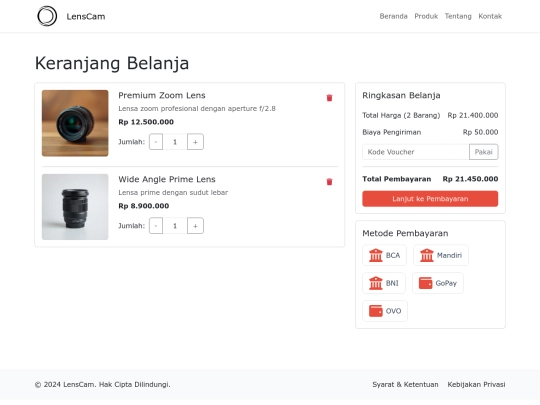The height and width of the screenshot is (405, 540).
Task: Click the Wide Angle Prime Lens quantity field
Action: point(175,226)
